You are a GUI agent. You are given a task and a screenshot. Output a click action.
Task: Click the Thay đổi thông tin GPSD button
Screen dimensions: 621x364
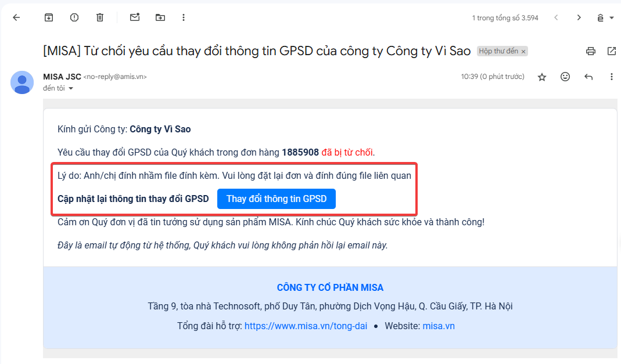(277, 199)
